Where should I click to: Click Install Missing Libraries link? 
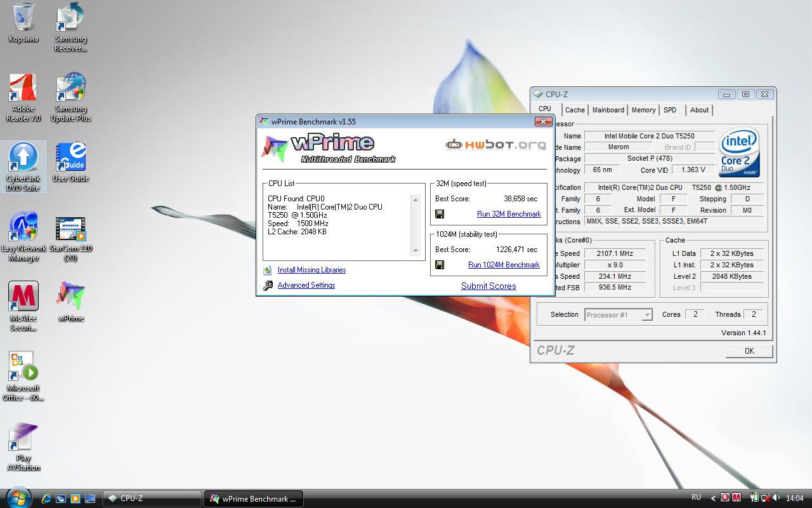311,270
